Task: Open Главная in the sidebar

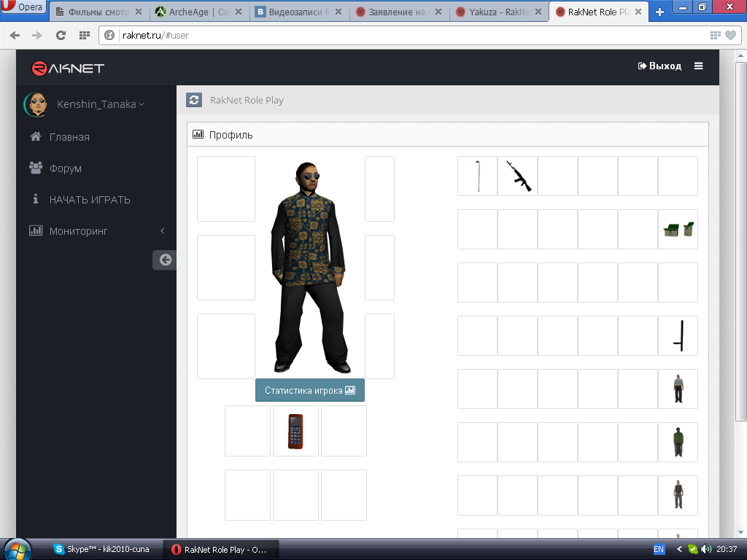Action: (x=69, y=137)
